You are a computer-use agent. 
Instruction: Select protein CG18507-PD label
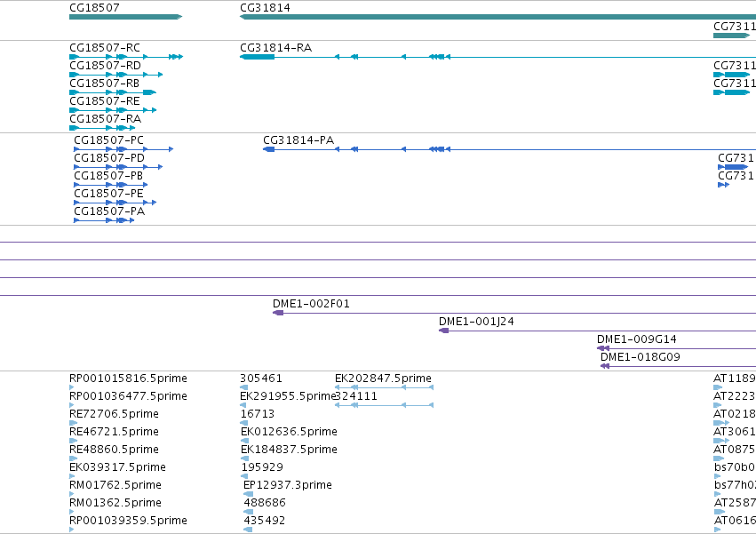(109, 158)
